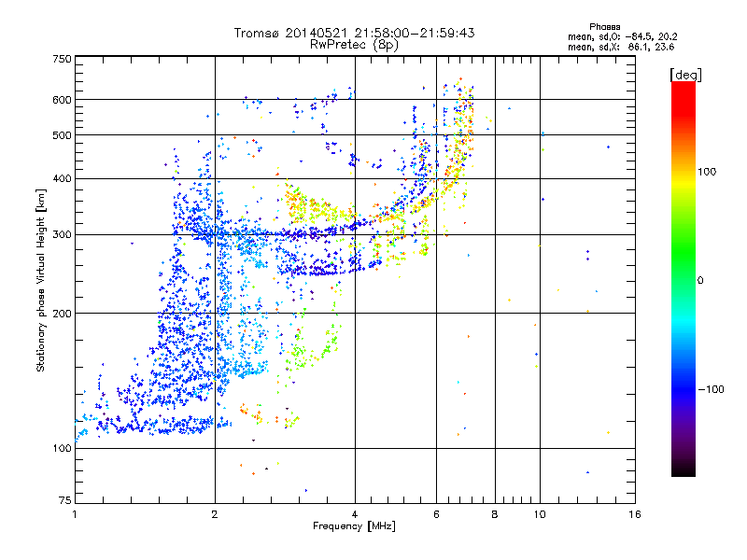This screenshot has width=747, height=560.
Task: Click the x-axis tick label '4'
Action: [x=355, y=514]
